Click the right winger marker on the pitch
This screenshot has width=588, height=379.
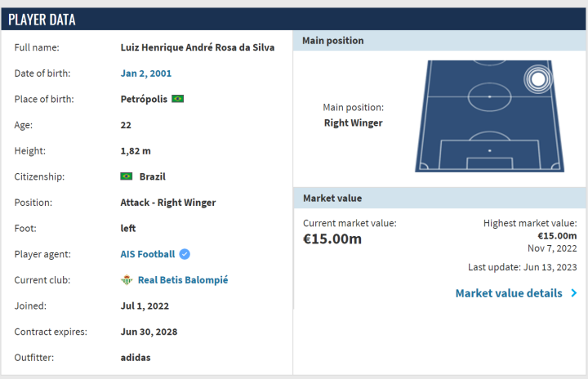click(x=537, y=78)
